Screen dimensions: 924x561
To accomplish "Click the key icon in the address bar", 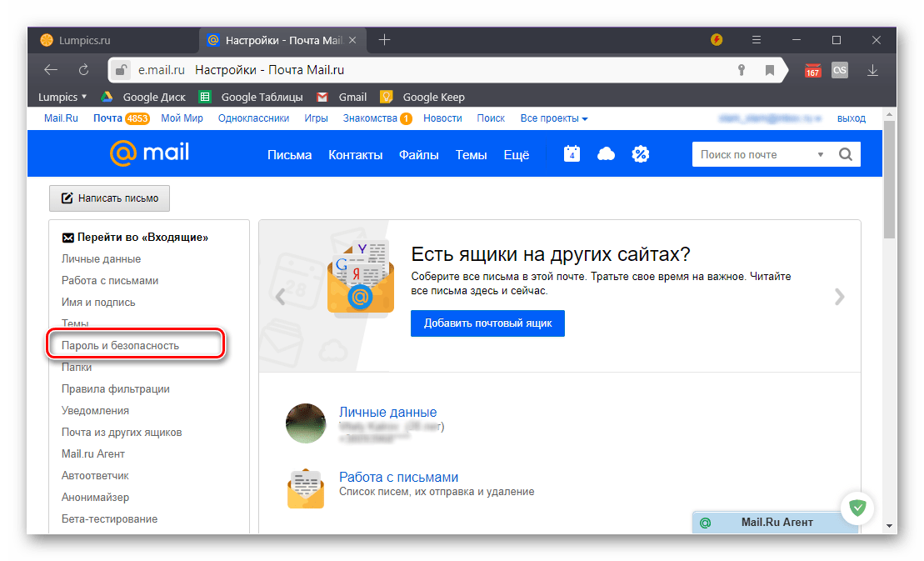I will tap(742, 70).
